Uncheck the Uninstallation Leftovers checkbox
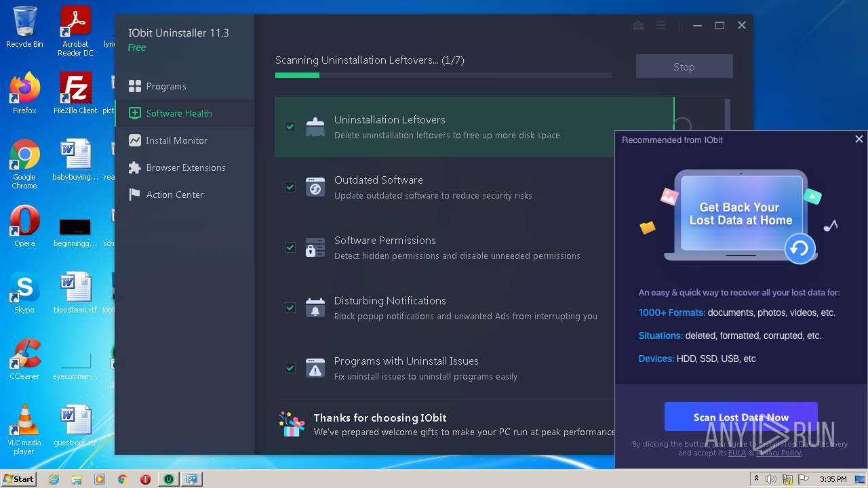The image size is (868, 488). 290,127
